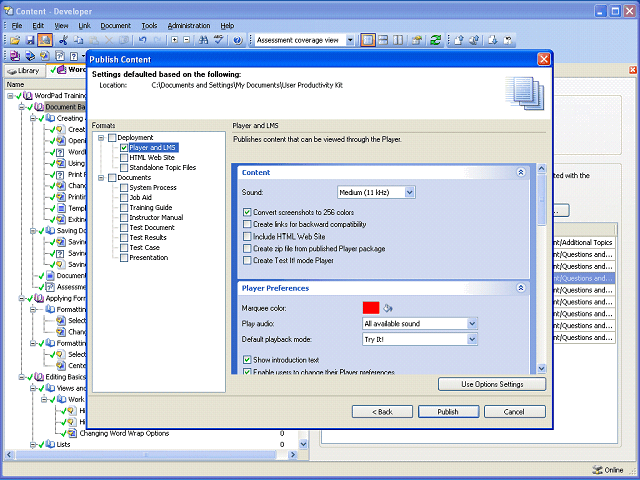Collapse the WordPad Training root node

pos(10,96)
